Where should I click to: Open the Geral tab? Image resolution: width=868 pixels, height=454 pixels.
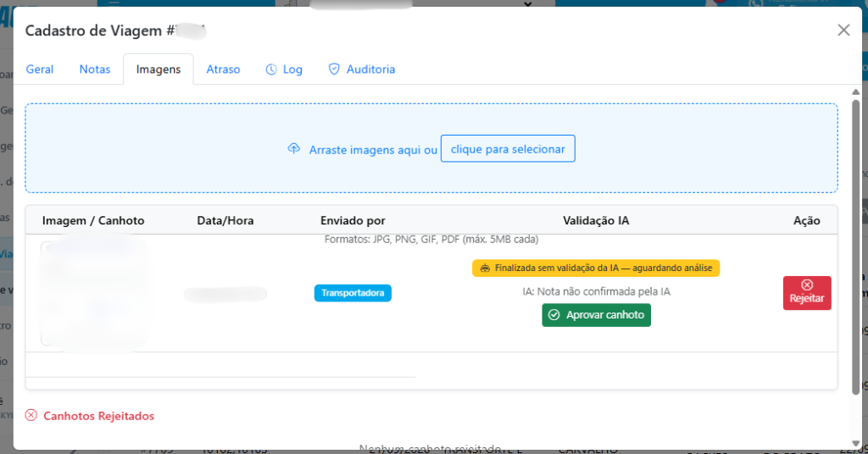[40, 69]
